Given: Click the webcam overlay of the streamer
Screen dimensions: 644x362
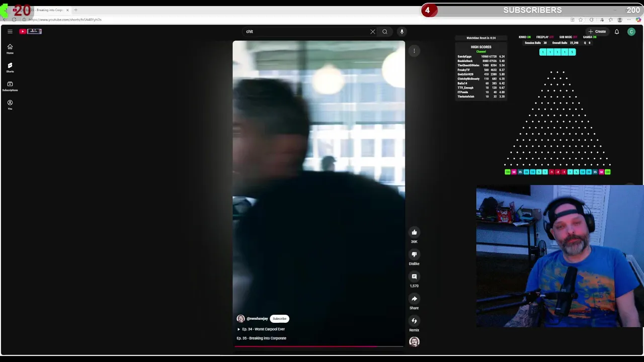Looking at the screenshot, I should (559, 256).
